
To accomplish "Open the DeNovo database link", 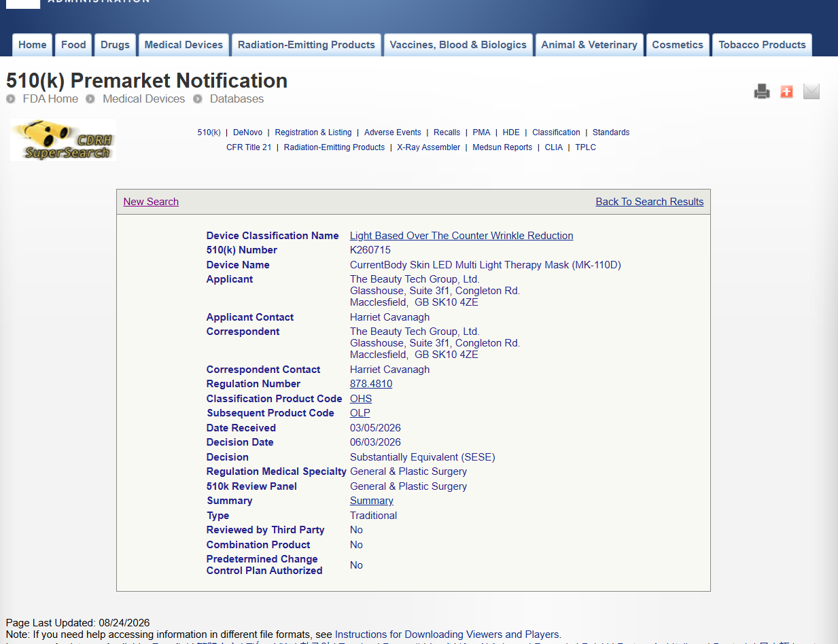I will pos(248,132).
